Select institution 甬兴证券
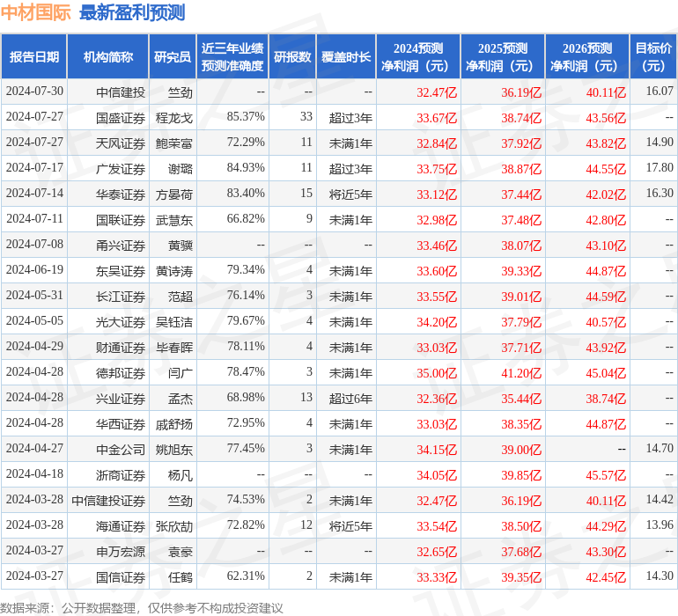The image size is (678, 616). 121,246
